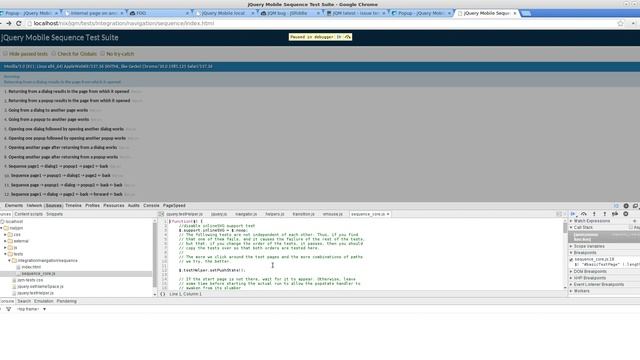The width and height of the screenshot is (640, 360).
Task: Close the sequence_core.js file tab
Action: (388, 214)
